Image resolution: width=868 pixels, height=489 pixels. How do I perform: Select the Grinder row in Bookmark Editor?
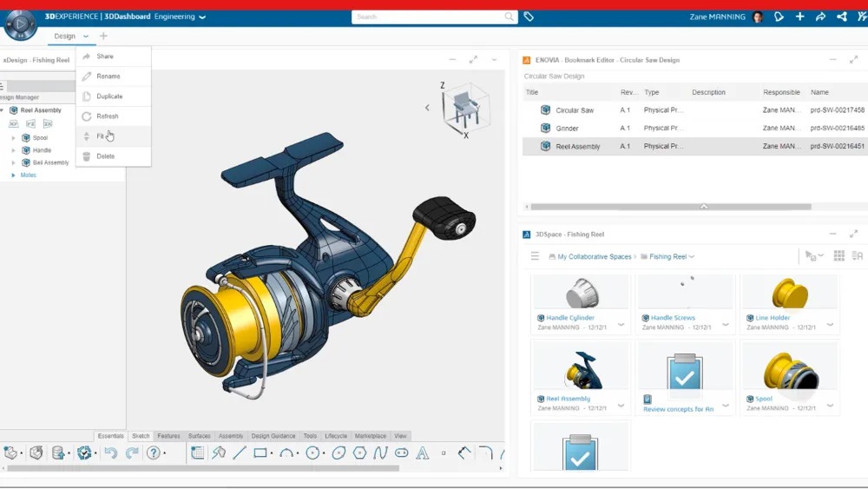(x=567, y=129)
